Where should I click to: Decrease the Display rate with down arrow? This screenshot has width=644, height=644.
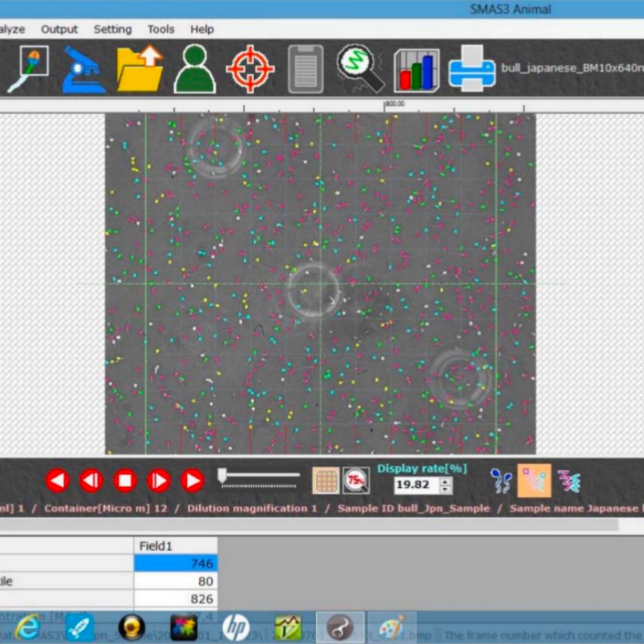446,490
